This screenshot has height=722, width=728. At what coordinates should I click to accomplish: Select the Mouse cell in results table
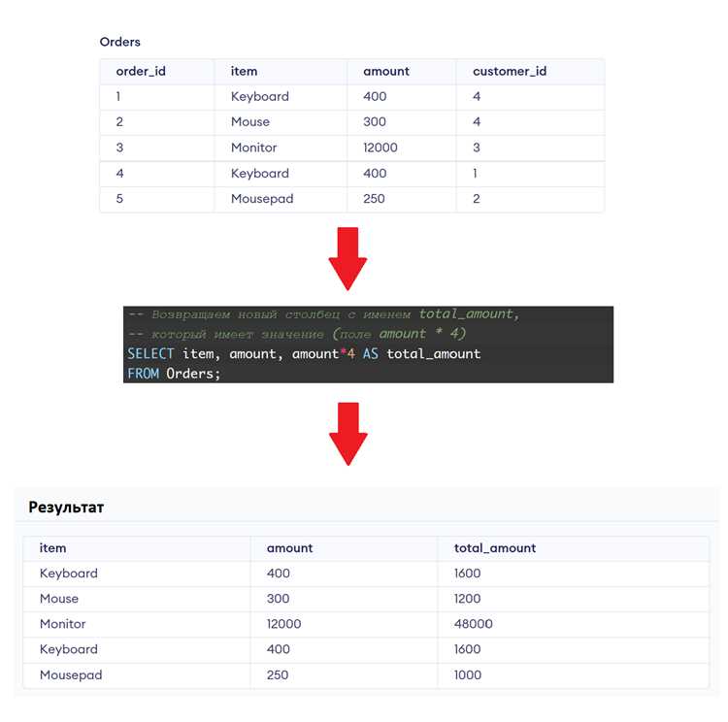click(59, 599)
